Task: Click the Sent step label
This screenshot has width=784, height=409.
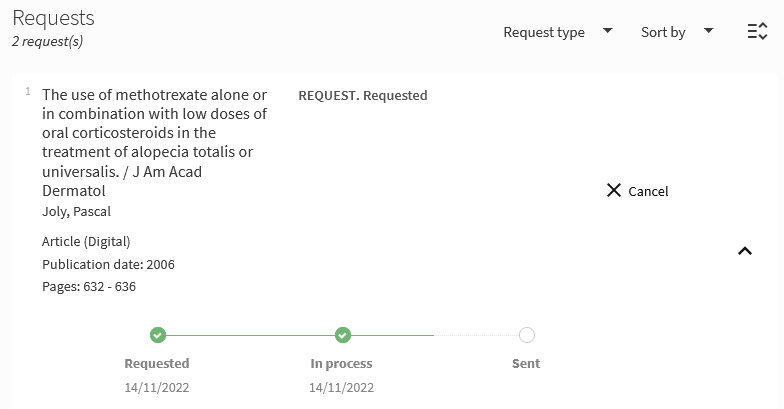Action: [526, 363]
